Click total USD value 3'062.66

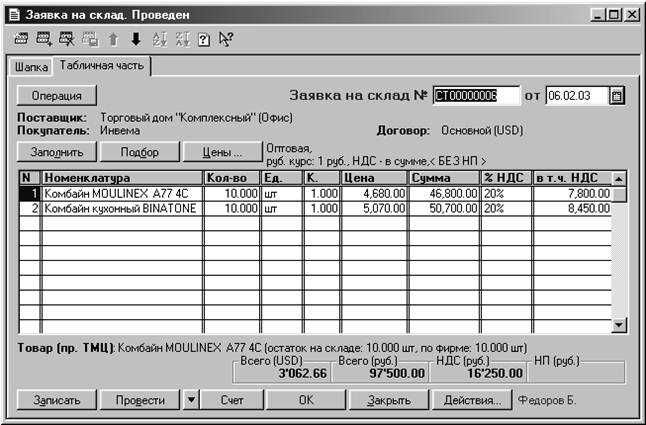tap(302, 374)
